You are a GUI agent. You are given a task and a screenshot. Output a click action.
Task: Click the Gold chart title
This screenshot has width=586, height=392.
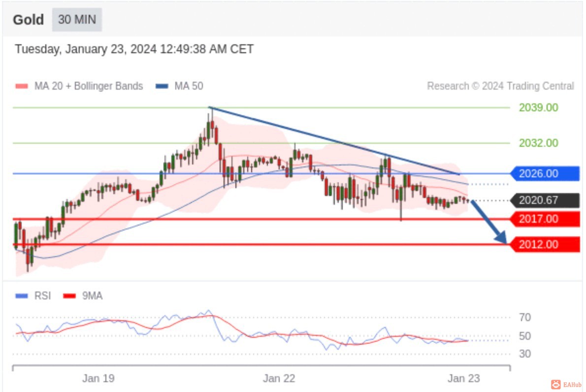click(29, 19)
